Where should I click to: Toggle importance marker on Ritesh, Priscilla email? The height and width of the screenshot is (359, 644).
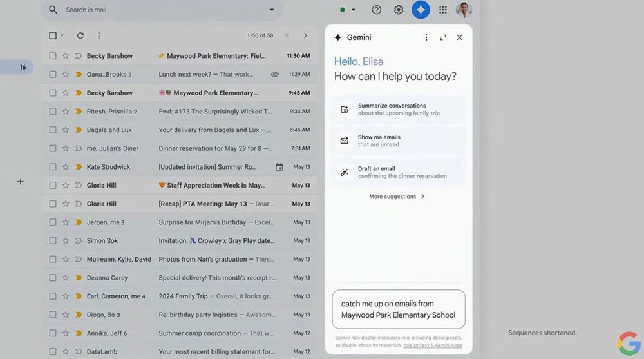click(79, 112)
